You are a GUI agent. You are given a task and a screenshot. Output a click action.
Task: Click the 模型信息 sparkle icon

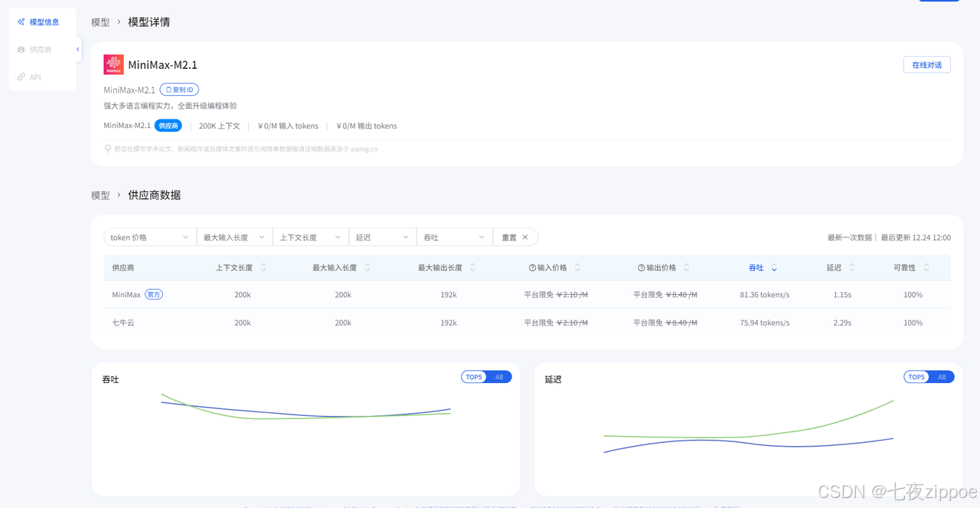click(x=21, y=22)
